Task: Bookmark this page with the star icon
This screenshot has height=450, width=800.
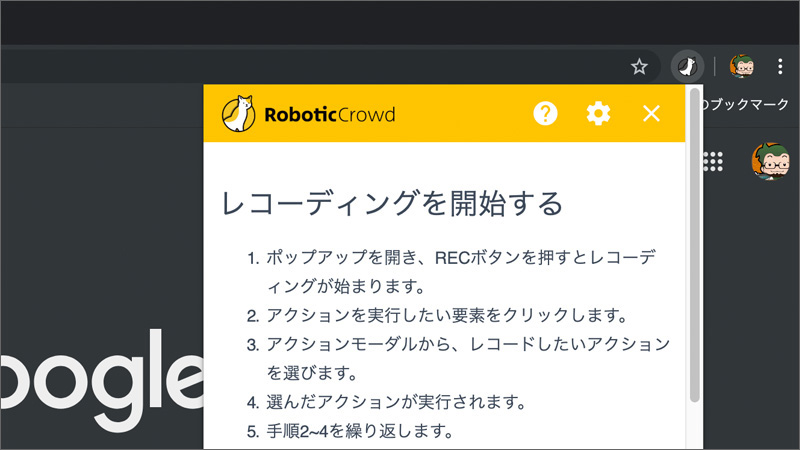Action: point(639,66)
